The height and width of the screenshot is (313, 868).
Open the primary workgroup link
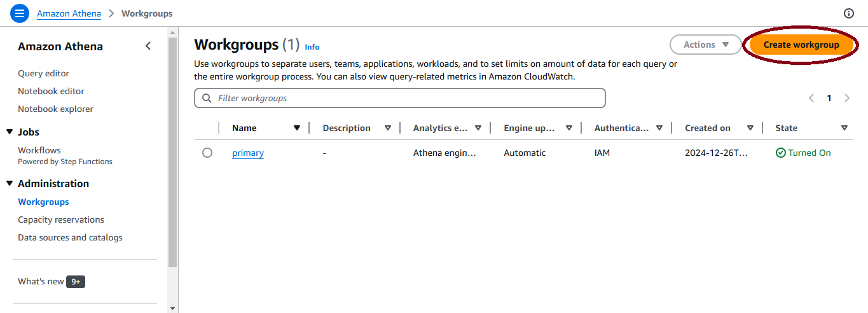point(248,153)
